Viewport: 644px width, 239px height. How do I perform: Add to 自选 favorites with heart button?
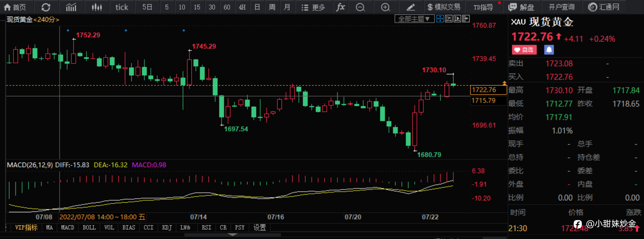(x=524, y=50)
